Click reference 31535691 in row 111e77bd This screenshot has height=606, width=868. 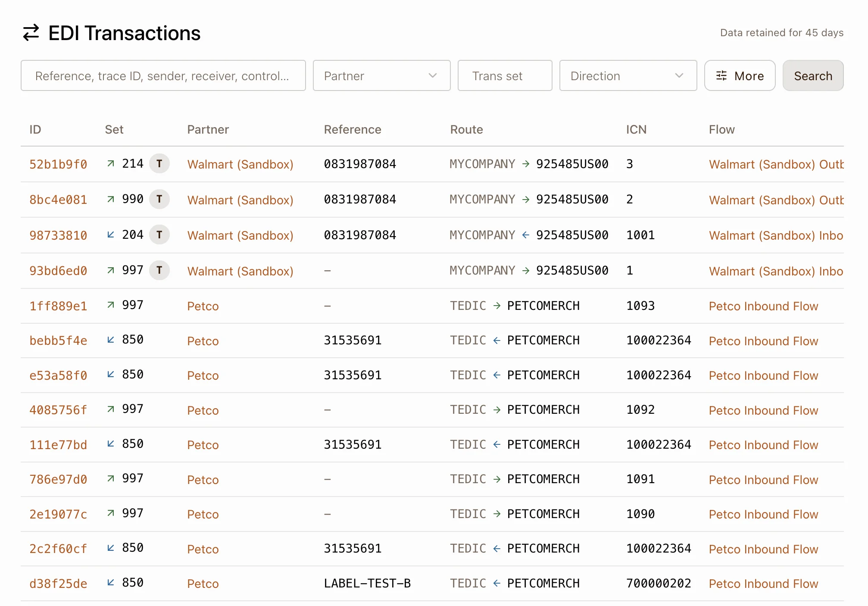coord(353,444)
